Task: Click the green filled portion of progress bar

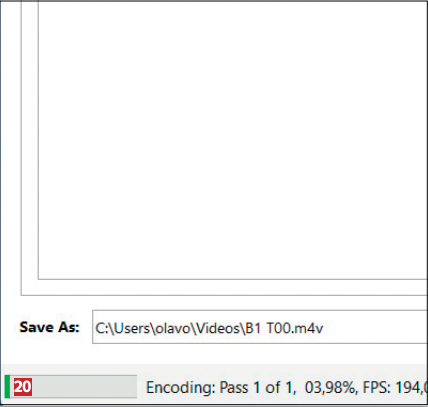Action: [x=7, y=387]
